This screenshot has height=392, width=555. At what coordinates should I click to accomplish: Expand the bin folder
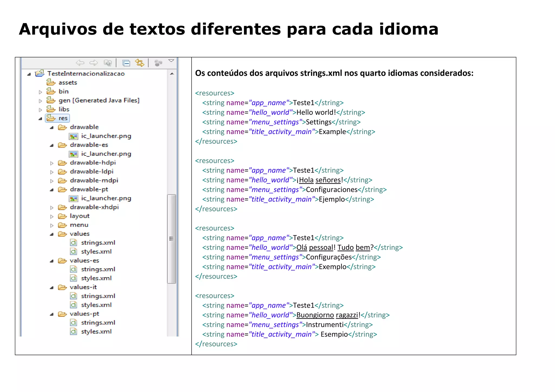click(40, 92)
